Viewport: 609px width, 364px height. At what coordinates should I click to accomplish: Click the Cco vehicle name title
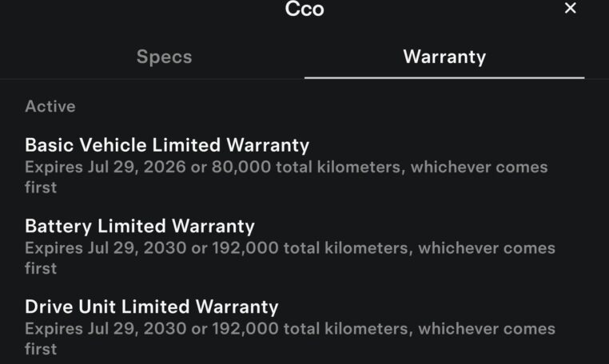[304, 10]
